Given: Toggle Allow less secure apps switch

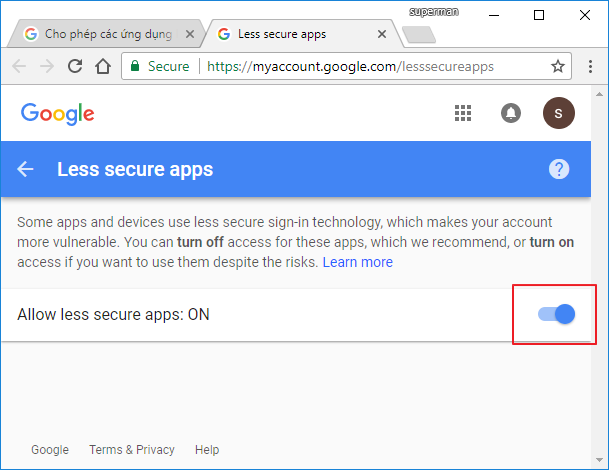Looking at the screenshot, I should pyautogui.click(x=556, y=314).
